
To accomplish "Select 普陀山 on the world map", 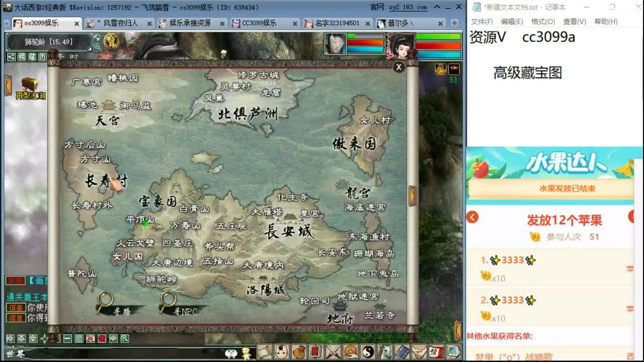I will [x=82, y=274].
